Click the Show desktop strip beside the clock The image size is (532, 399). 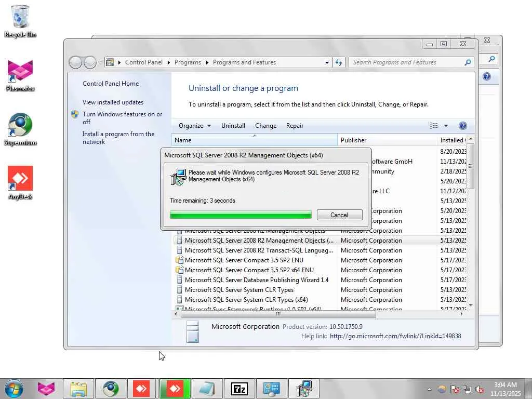click(x=528, y=389)
